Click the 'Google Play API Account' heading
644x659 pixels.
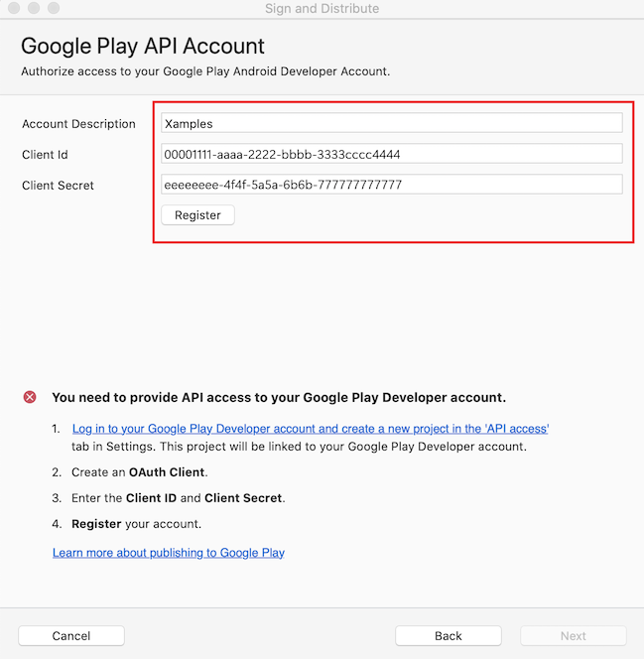tap(143, 46)
